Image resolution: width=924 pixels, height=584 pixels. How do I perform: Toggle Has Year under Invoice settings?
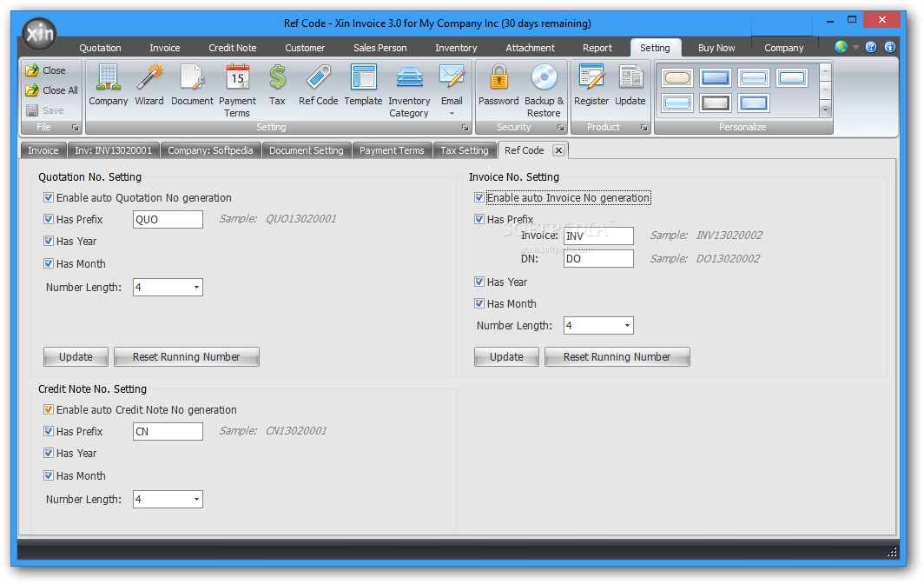click(x=479, y=282)
